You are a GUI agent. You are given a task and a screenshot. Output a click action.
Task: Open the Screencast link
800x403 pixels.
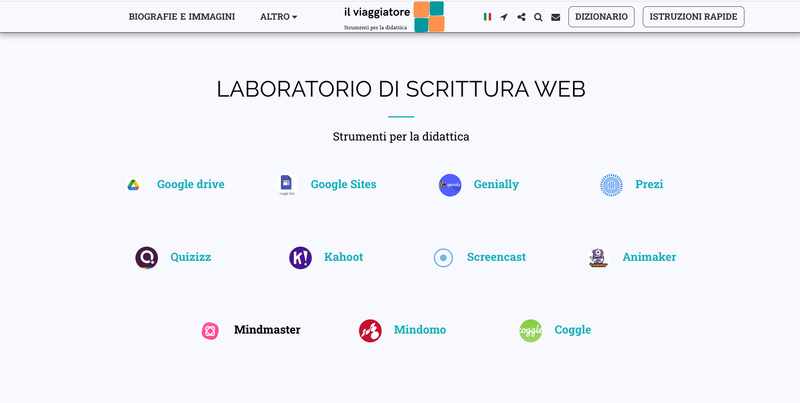pyautogui.click(x=496, y=258)
